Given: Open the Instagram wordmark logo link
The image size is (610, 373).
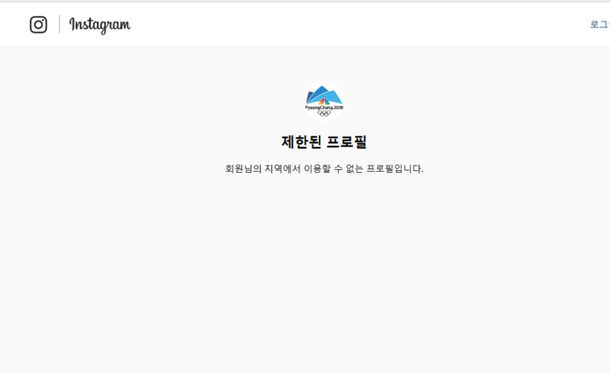Looking at the screenshot, I should coord(100,25).
